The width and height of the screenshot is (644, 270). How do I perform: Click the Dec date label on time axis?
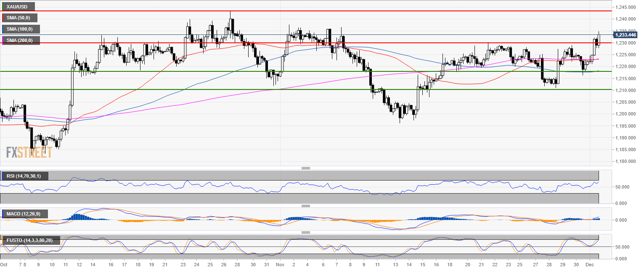(590, 265)
